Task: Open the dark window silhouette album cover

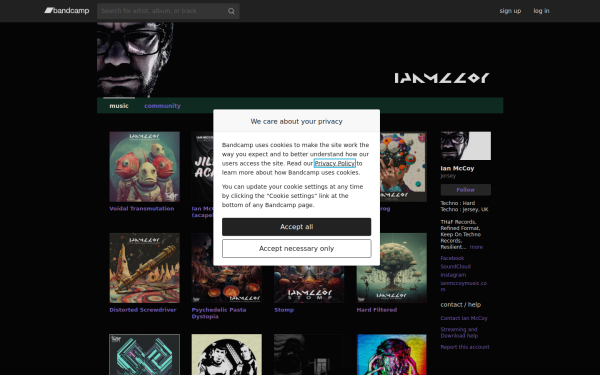Action: [x=309, y=355]
